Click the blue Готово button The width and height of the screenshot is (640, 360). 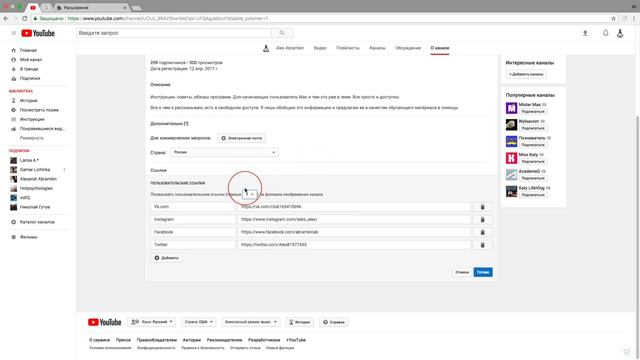pos(483,272)
